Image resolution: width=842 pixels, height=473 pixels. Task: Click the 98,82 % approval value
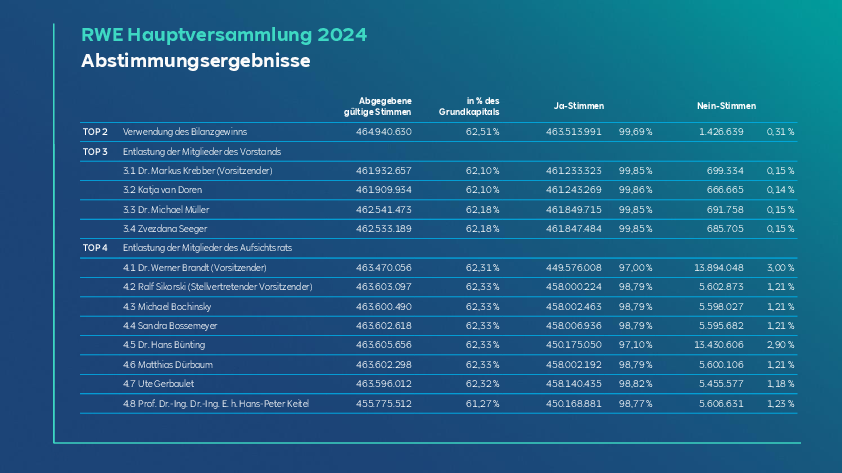pyautogui.click(x=635, y=384)
